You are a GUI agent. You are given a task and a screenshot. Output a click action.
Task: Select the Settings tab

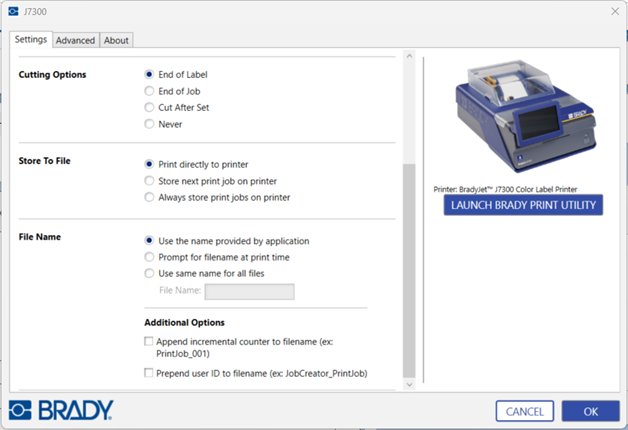coord(31,40)
